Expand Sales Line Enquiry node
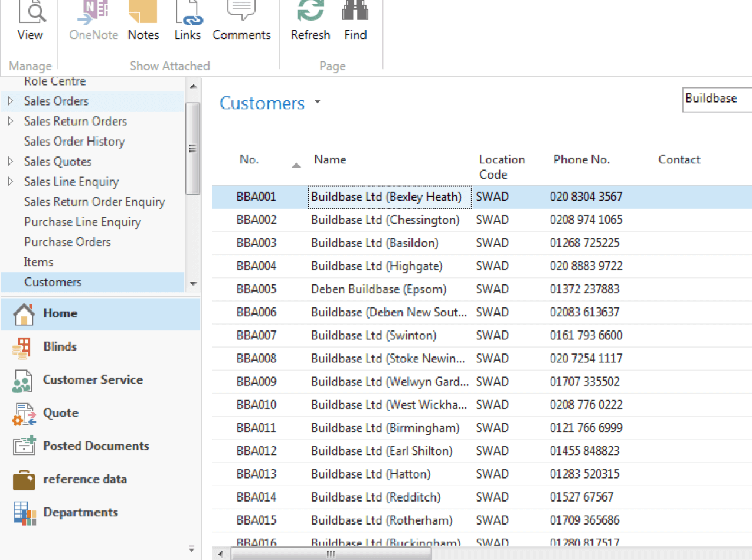The image size is (752, 560). 10,182
